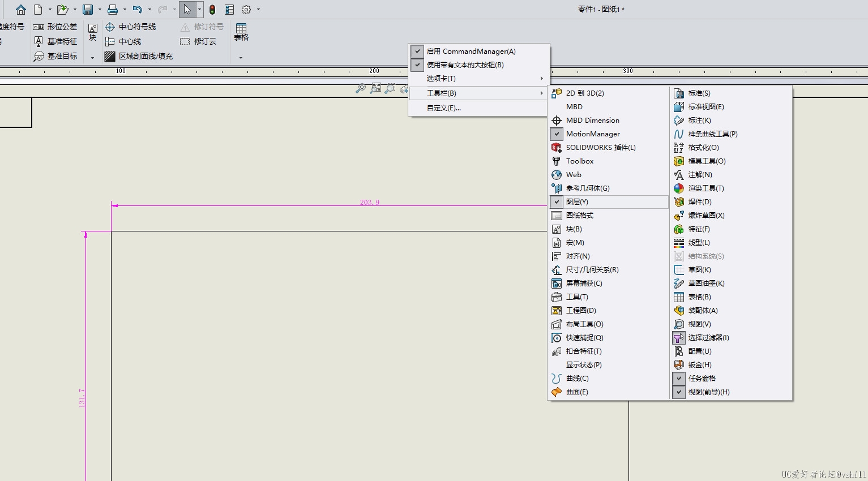This screenshot has height=481, width=868.
Task: Click the 表格 table button
Action: pyautogui.click(x=241, y=32)
